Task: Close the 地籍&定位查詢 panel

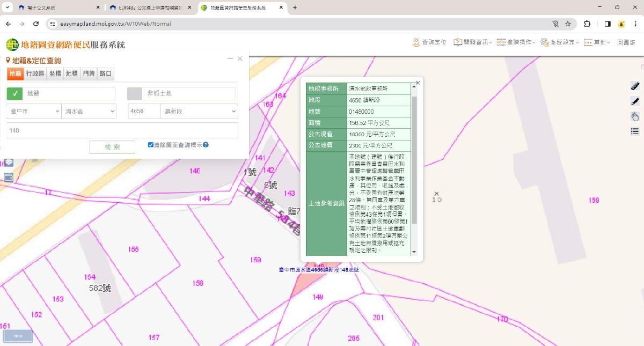Action: 240,58
